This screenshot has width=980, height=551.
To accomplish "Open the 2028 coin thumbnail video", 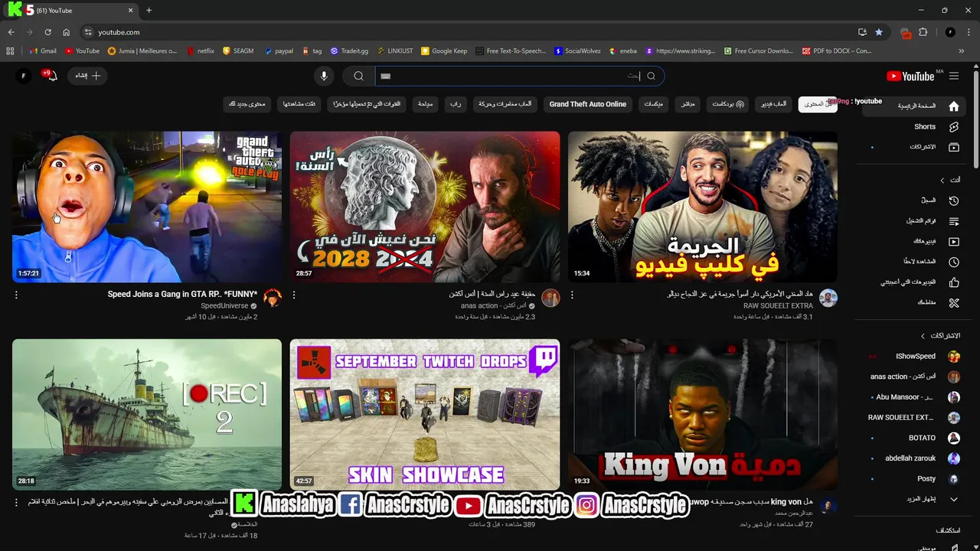I will (x=425, y=207).
